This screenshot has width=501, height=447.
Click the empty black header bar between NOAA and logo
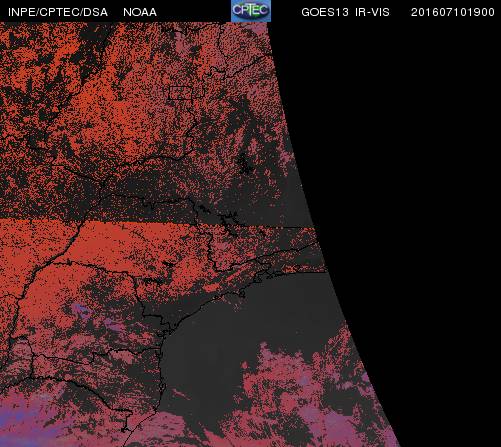(x=194, y=11)
